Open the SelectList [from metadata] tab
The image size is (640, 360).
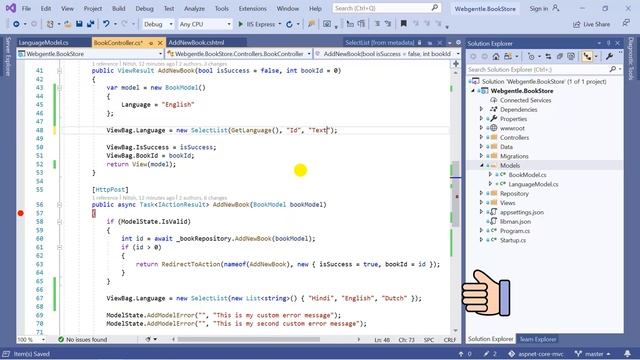pyautogui.click(x=380, y=42)
